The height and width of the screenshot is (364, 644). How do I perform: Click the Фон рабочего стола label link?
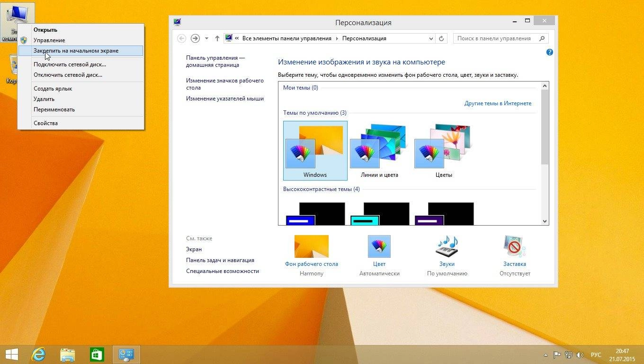312,264
